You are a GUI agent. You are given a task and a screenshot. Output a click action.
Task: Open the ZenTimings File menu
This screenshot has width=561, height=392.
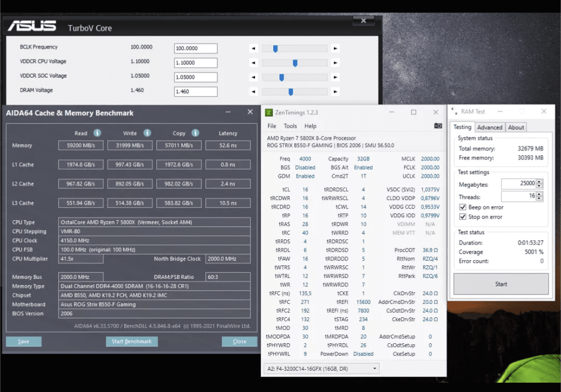coord(272,126)
